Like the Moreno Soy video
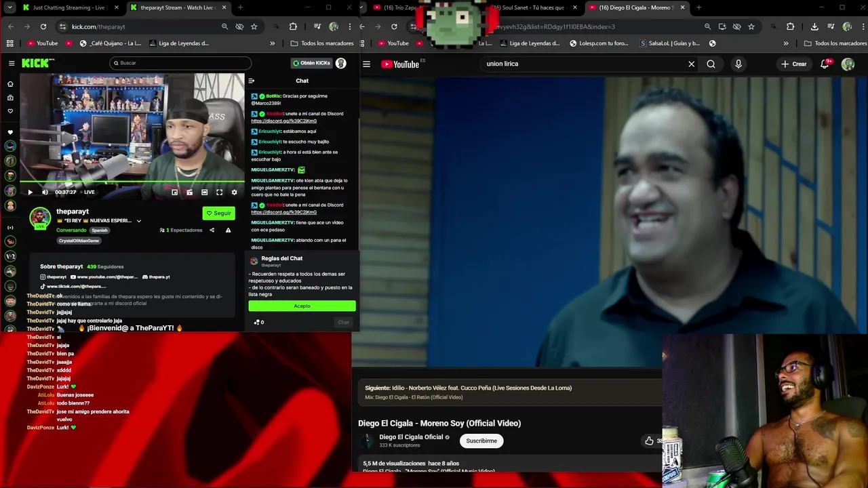 650,441
